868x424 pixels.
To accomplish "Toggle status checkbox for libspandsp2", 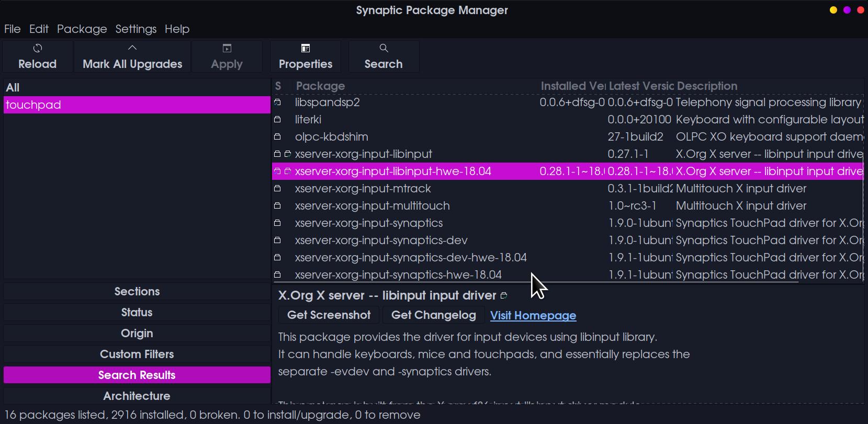I will 277,102.
